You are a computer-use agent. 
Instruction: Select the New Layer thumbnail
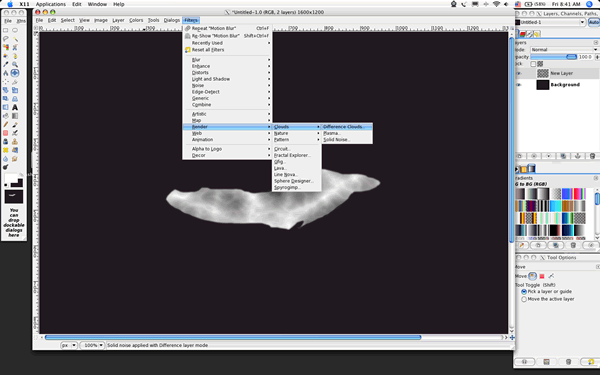tap(543, 73)
